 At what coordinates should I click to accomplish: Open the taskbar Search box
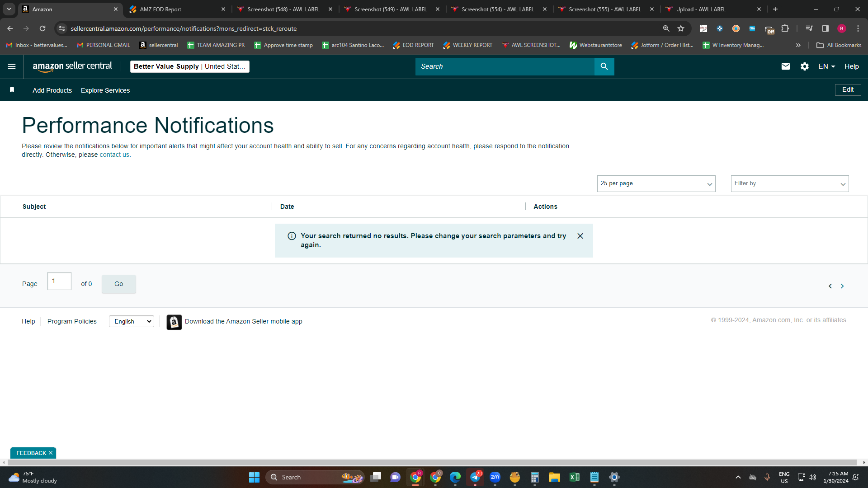coord(315,477)
